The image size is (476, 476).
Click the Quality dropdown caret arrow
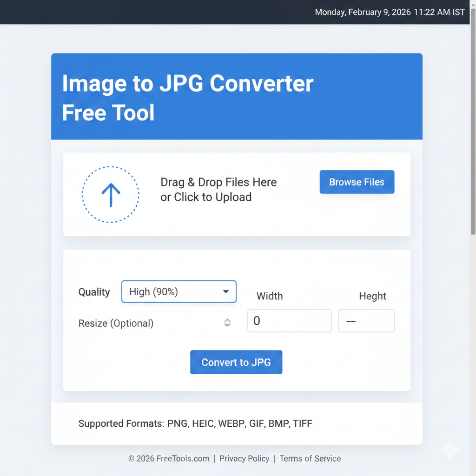[x=226, y=291]
